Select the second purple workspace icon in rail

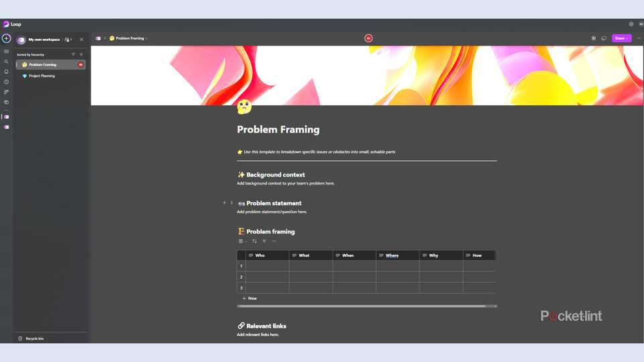point(6,127)
